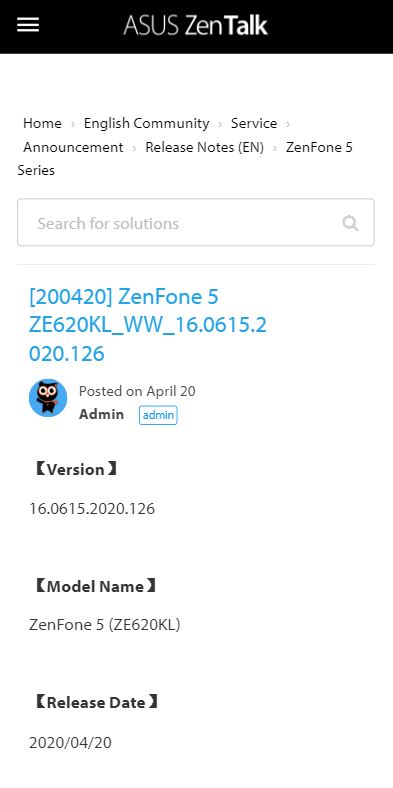
Task: Click the Posted on April 20 text
Action: [137, 391]
